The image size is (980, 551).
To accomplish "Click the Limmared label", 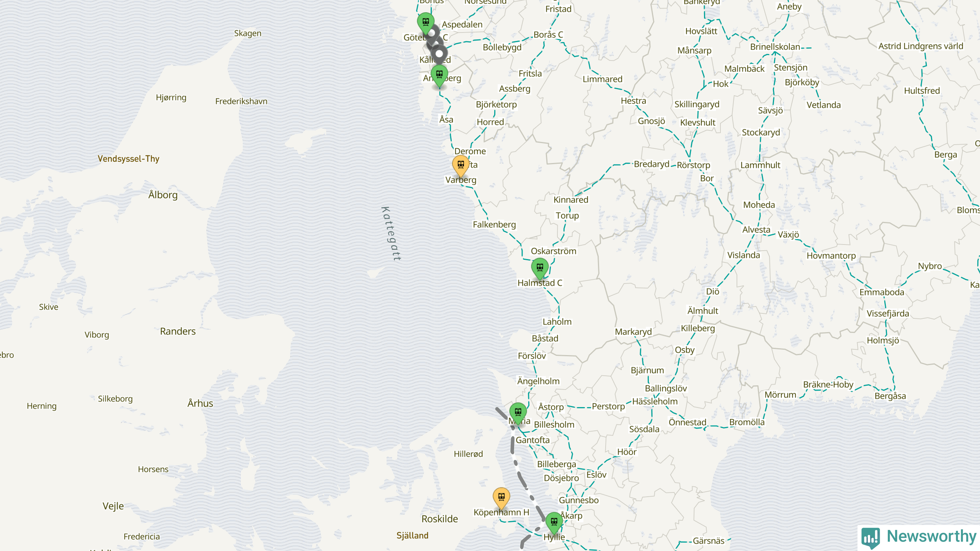I will coord(602,79).
